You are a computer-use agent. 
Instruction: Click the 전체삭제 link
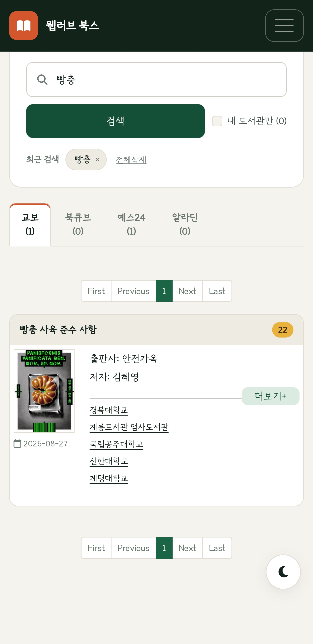(x=131, y=160)
